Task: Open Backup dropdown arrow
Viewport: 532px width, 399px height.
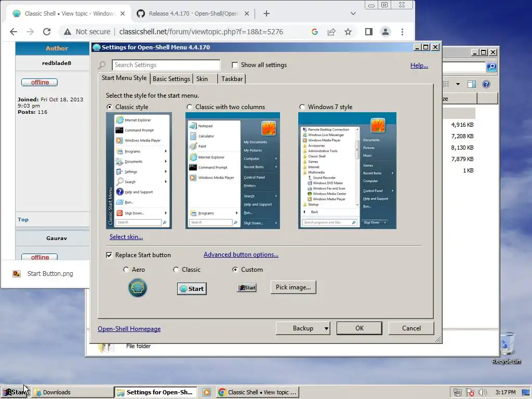Action: point(326,328)
